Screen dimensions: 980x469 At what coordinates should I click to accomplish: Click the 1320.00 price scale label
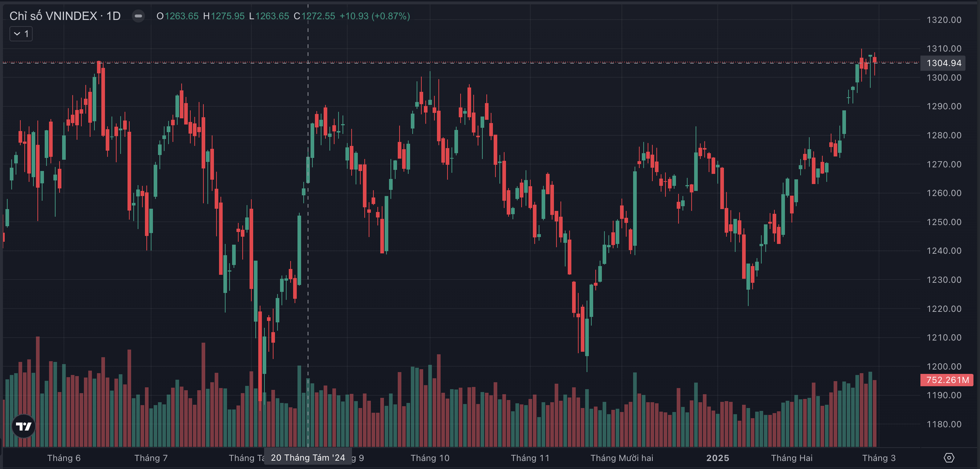click(x=944, y=20)
